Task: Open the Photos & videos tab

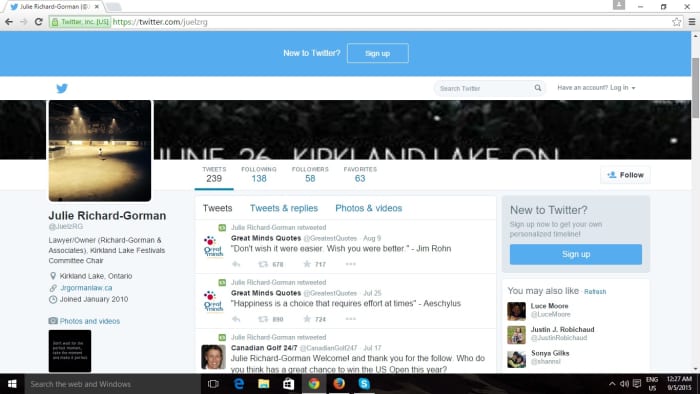Action: [x=369, y=208]
